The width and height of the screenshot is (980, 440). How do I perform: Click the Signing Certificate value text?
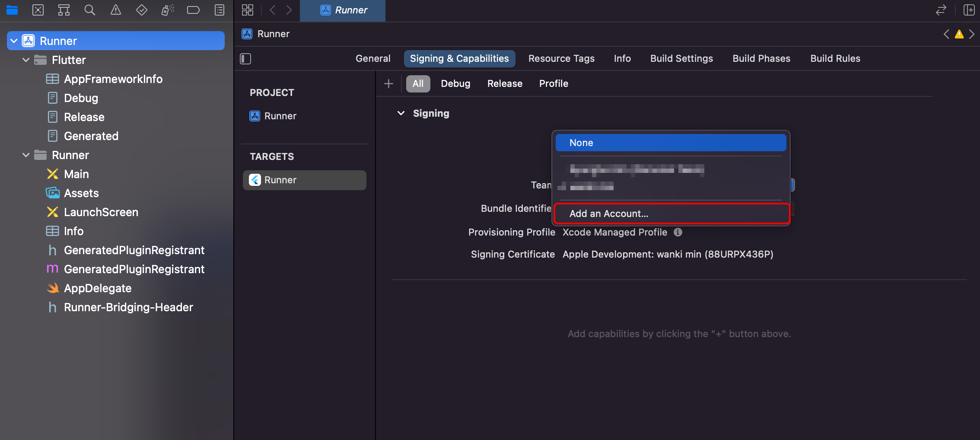[x=668, y=254]
